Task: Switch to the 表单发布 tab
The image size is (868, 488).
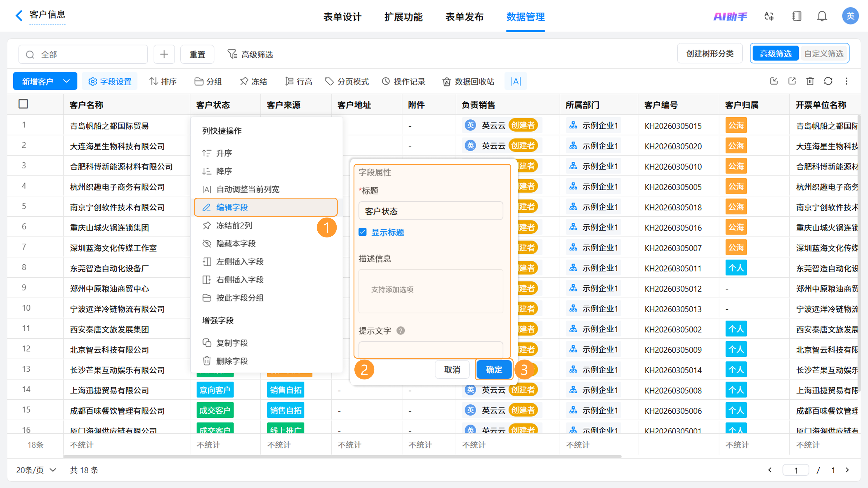Action: pyautogui.click(x=464, y=17)
